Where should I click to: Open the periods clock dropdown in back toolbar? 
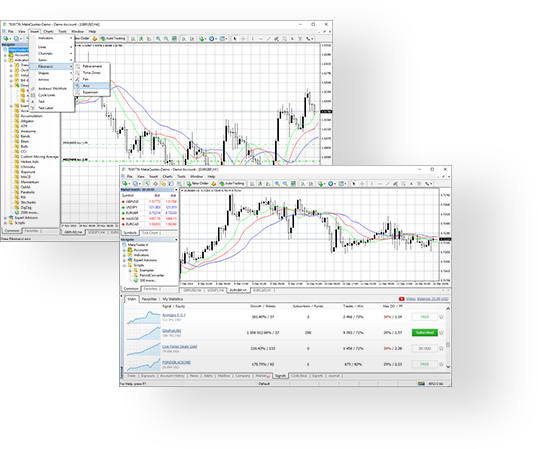coord(212,39)
